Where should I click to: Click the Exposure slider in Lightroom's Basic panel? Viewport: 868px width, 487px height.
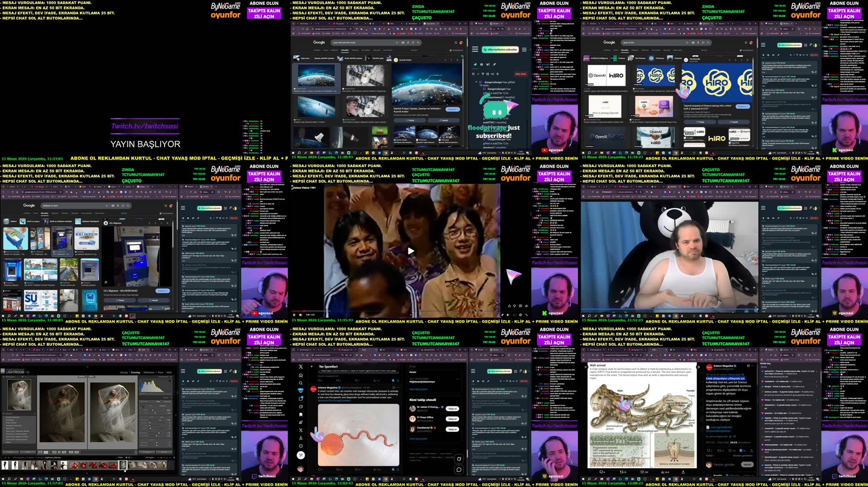pos(160,420)
